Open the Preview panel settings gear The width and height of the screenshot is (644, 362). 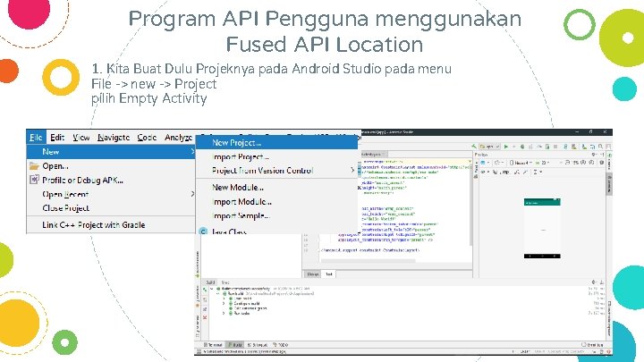594,155
